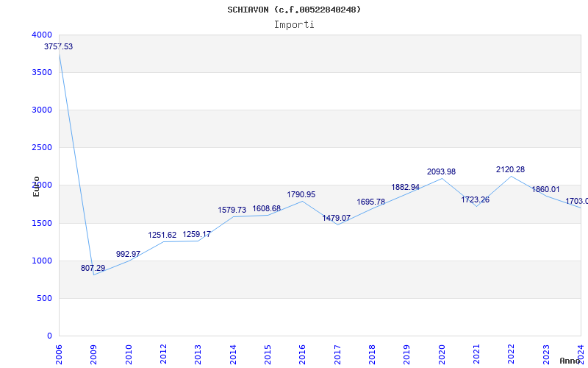Select the 1860.01 data label
The width and height of the screenshot is (588, 368).
tap(545, 189)
